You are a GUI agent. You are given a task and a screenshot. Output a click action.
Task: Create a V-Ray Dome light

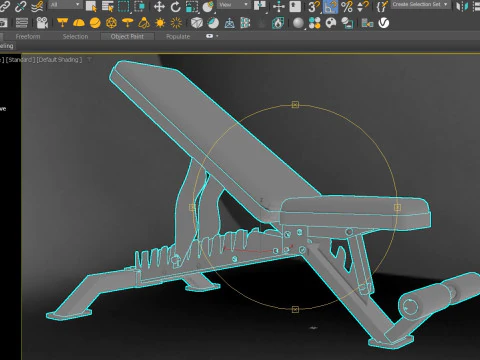click(x=79, y=23)
